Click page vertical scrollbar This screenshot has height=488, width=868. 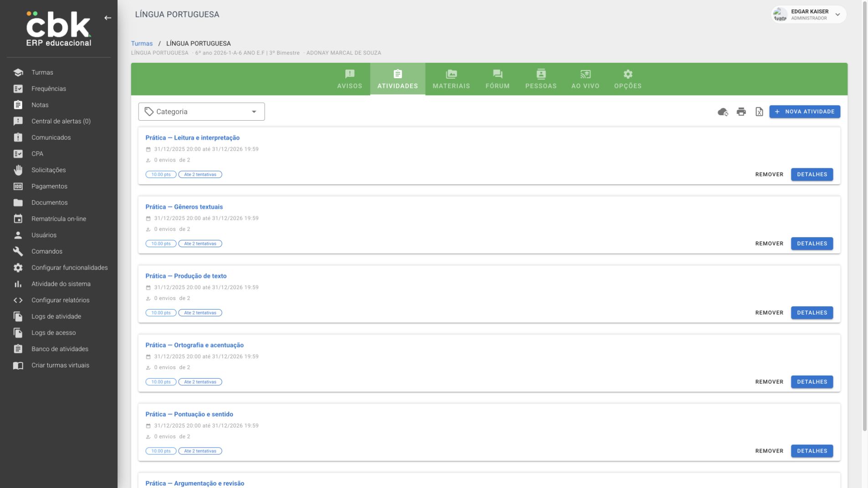864,216
